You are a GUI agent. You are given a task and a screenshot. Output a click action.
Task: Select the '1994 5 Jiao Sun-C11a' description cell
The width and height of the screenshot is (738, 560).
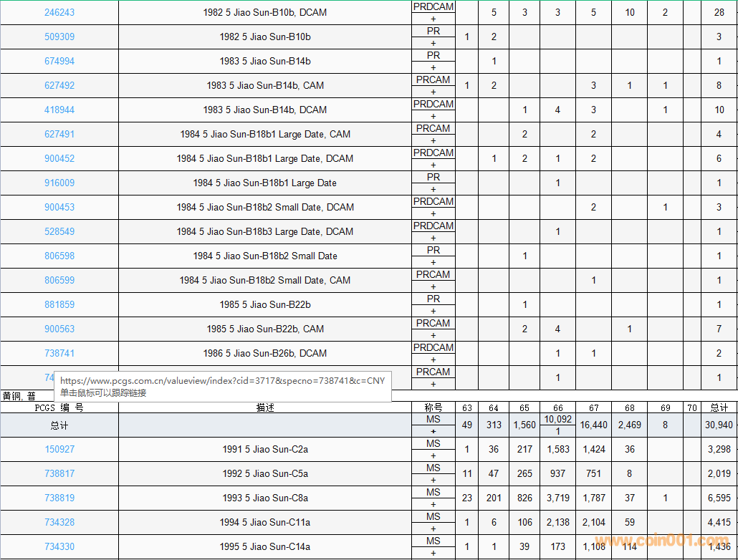(265, 522)
